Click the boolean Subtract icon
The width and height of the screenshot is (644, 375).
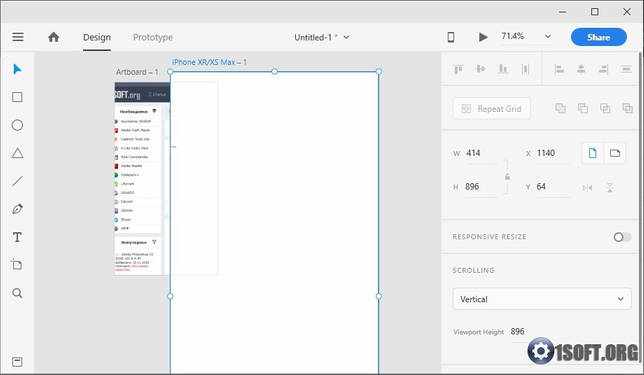pos(583,108)
